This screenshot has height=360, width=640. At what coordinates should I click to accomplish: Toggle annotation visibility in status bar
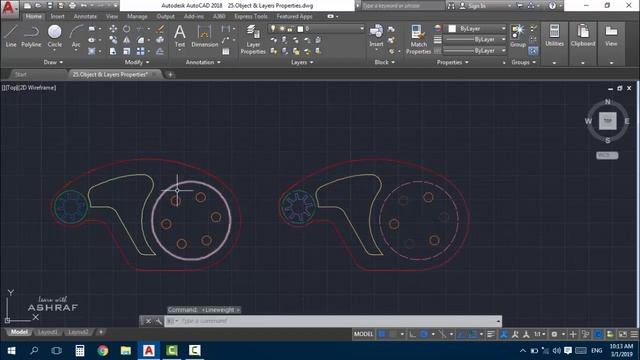coord(515,334)
